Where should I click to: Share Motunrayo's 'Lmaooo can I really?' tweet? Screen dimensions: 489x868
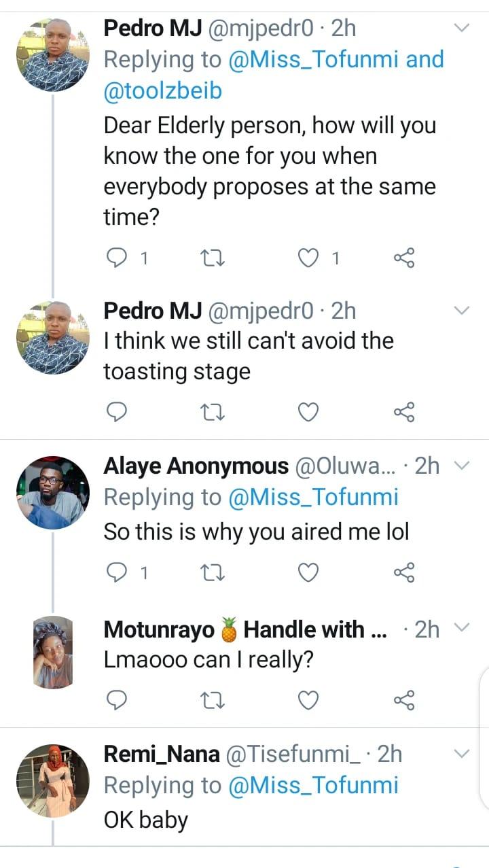tap(404, 699)
